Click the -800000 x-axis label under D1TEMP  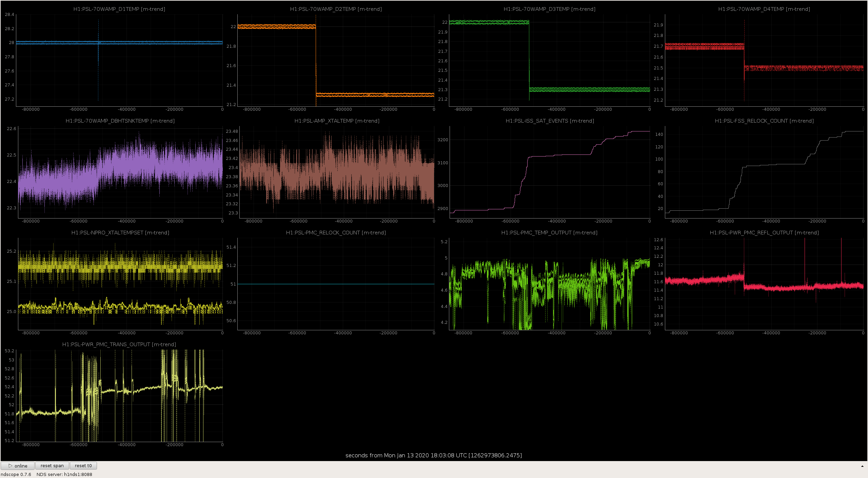pyautogui.click(x=31, y=109)
